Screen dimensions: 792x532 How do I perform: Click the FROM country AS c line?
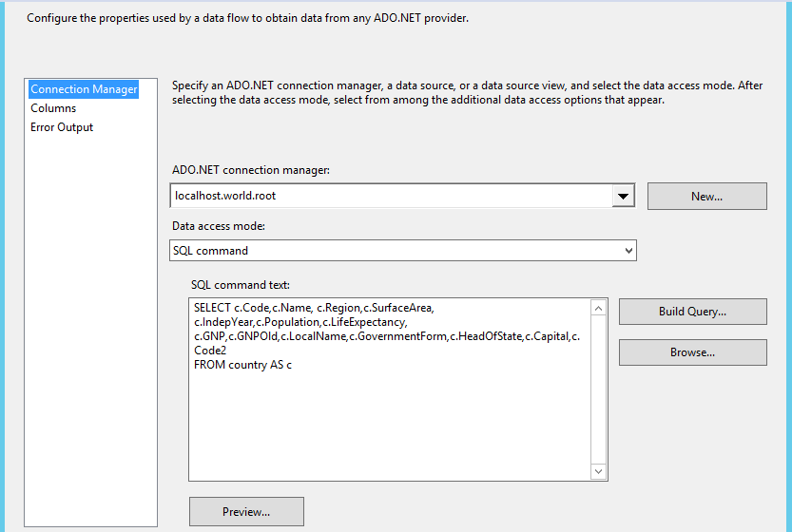click(242, 365)
